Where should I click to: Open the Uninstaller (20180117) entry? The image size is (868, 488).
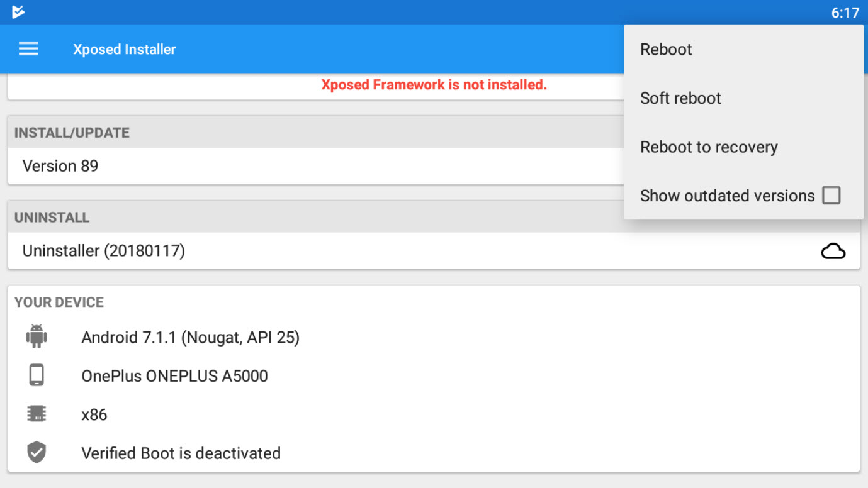click(x=434, y=251)
